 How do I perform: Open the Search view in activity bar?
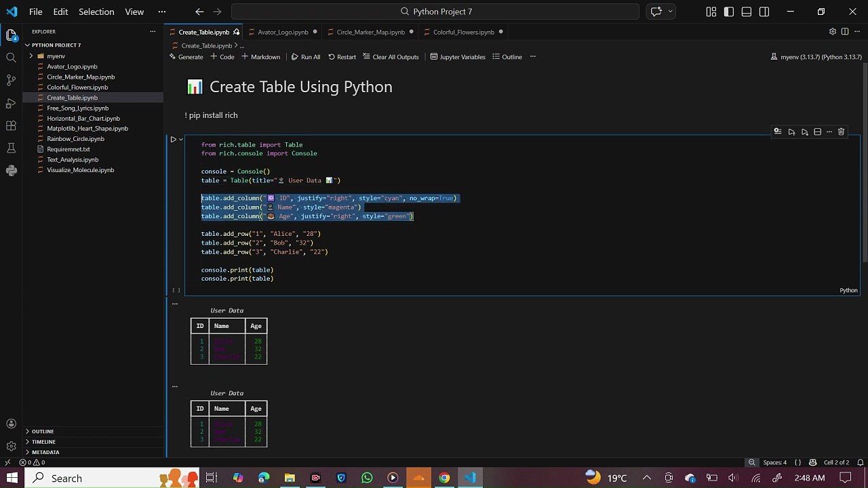pyautogui.click(x=11, y=58)
